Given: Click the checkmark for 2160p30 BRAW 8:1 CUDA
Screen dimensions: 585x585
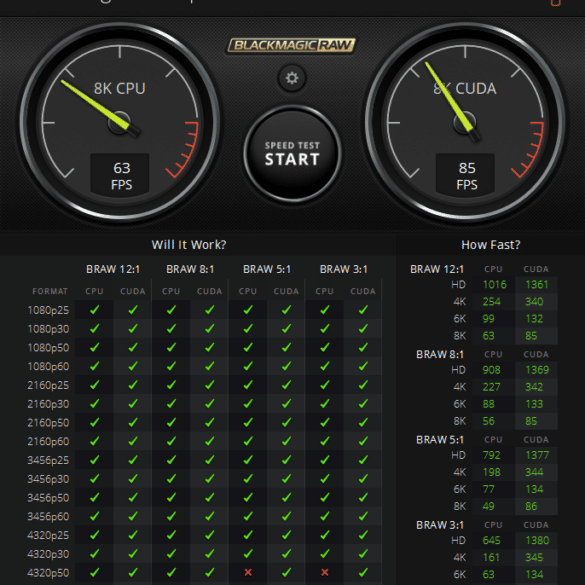Looking at the screenshot, I should pyautogui.click(x=209, y=403).
